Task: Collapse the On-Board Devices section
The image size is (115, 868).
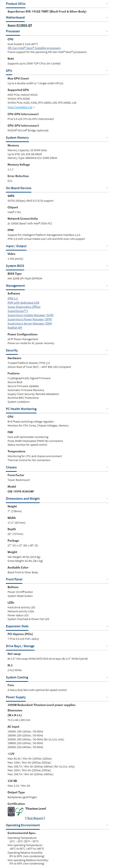Action: tap(107, 188)
